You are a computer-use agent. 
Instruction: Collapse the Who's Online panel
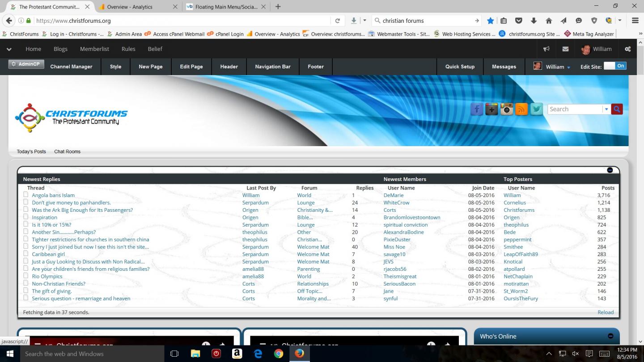(610, 336)
